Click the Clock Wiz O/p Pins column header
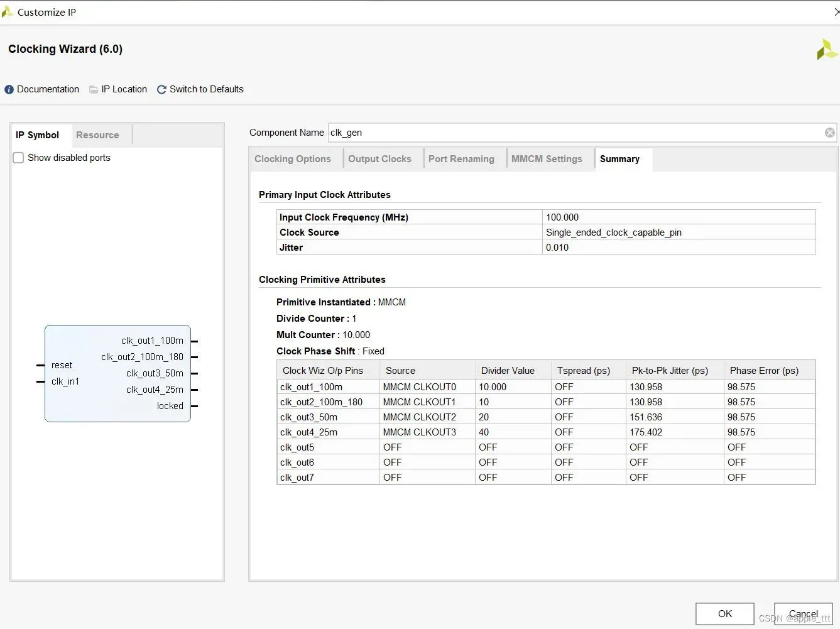This screenshot has width=840, height=629. (329, 370)
